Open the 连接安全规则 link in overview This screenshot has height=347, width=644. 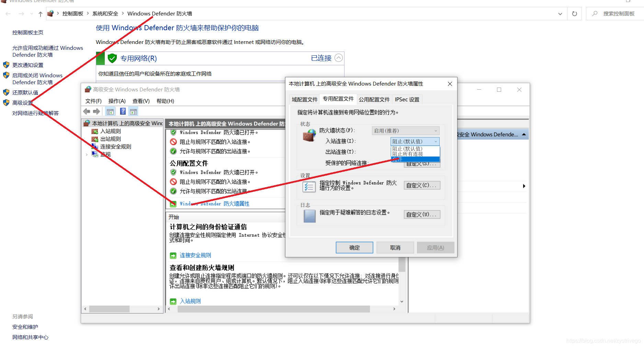click(x=195, y=255)
